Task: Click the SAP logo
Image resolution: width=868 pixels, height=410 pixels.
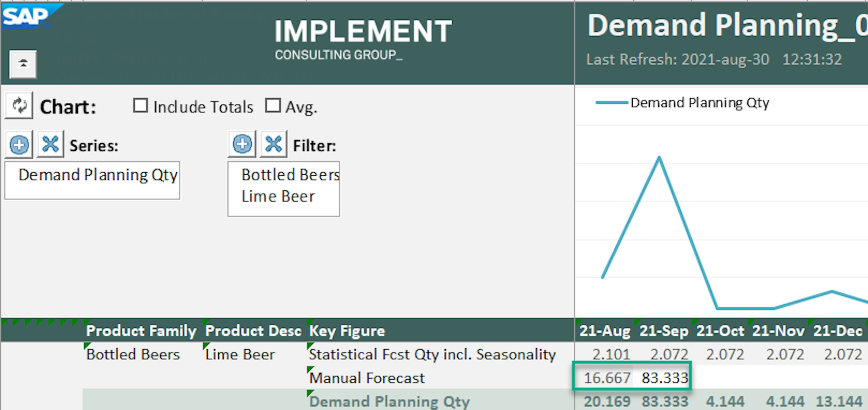Action: tap(26, 16)
